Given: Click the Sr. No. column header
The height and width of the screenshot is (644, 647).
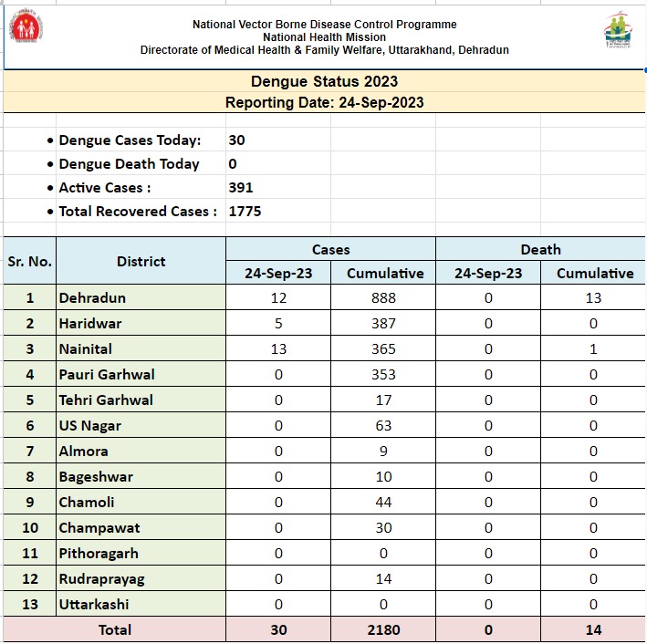Looking at the screenshot, I should pyautogui.click(x=29, y=261).
